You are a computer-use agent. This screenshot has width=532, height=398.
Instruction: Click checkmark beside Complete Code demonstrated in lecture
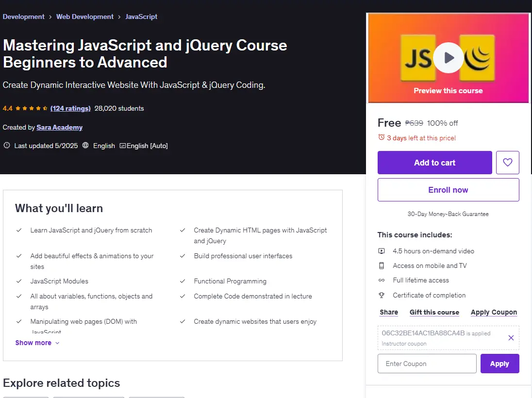(183, 296)
